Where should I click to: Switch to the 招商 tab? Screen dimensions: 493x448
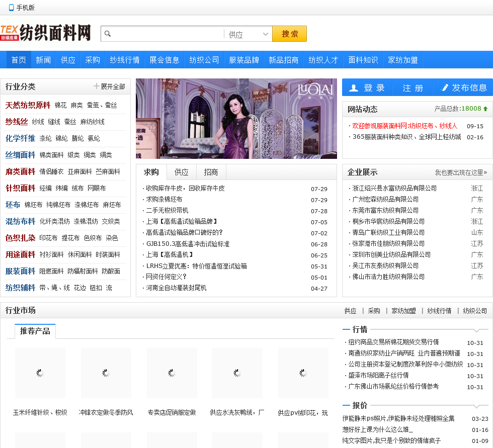pos(211,172)
